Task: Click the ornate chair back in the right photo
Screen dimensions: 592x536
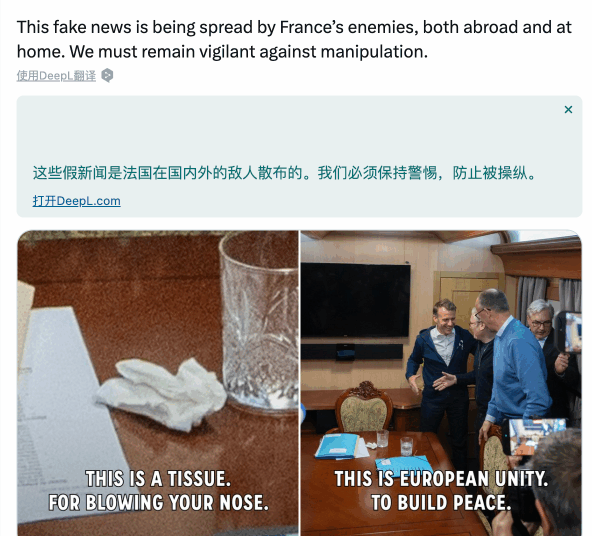Action: coord(364,408)
